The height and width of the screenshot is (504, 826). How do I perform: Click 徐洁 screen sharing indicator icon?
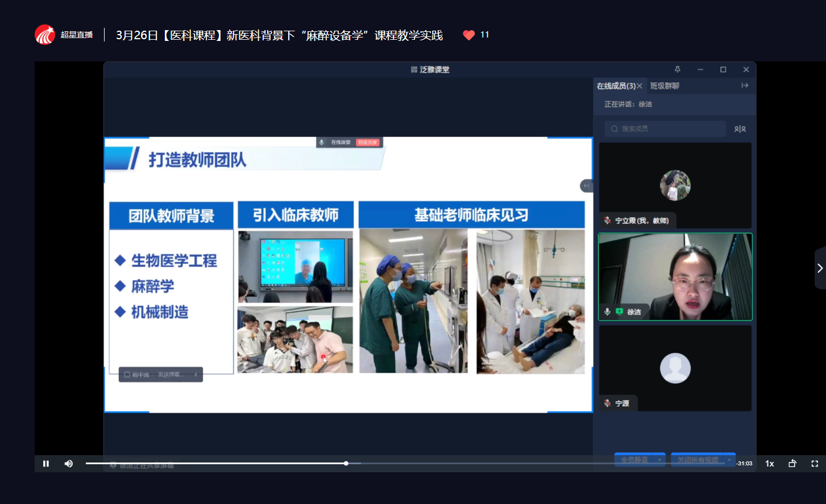(619, 311)
